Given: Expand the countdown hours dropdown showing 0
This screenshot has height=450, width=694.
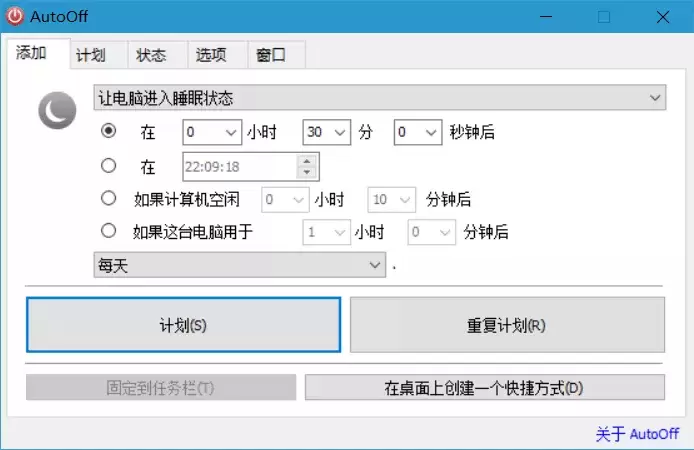Looking at the screenshot, I should [x=212, y=132].
